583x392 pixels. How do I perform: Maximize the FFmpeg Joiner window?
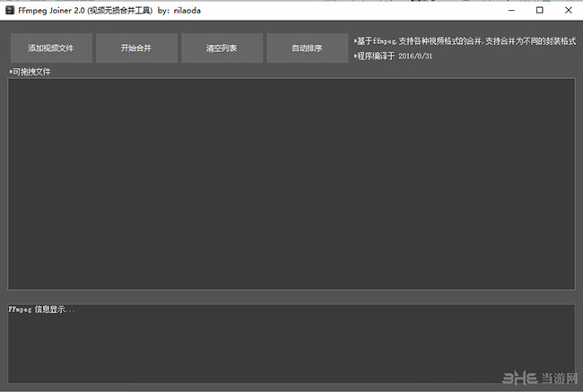(540, 11)
